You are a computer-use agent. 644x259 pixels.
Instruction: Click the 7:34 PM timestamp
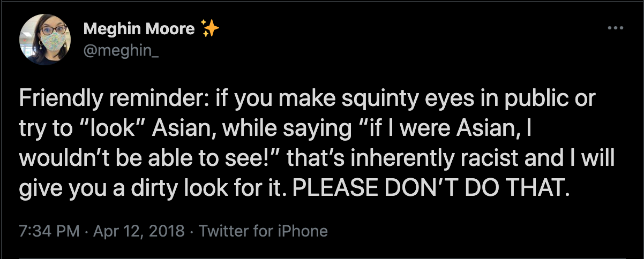point(49,231)
